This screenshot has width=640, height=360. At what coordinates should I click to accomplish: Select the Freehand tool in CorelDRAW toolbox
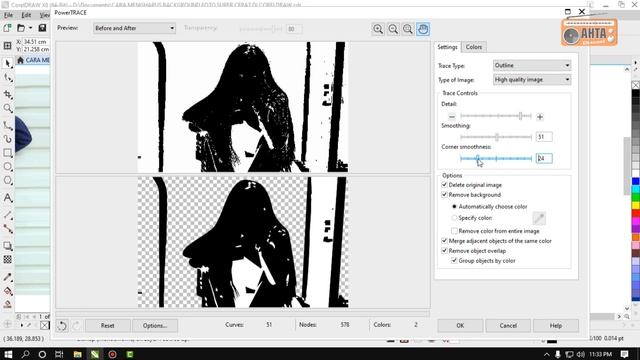coord(8,126)
